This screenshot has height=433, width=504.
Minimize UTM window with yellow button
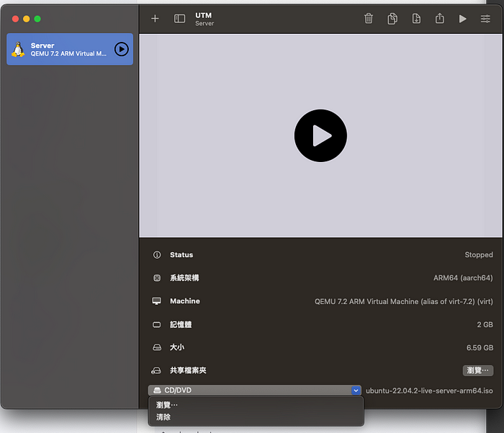click(x=27, y=19)
